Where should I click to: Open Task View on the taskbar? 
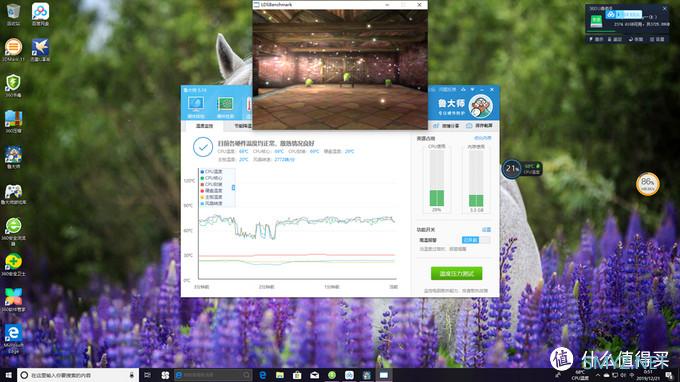[x=147, y=375]
